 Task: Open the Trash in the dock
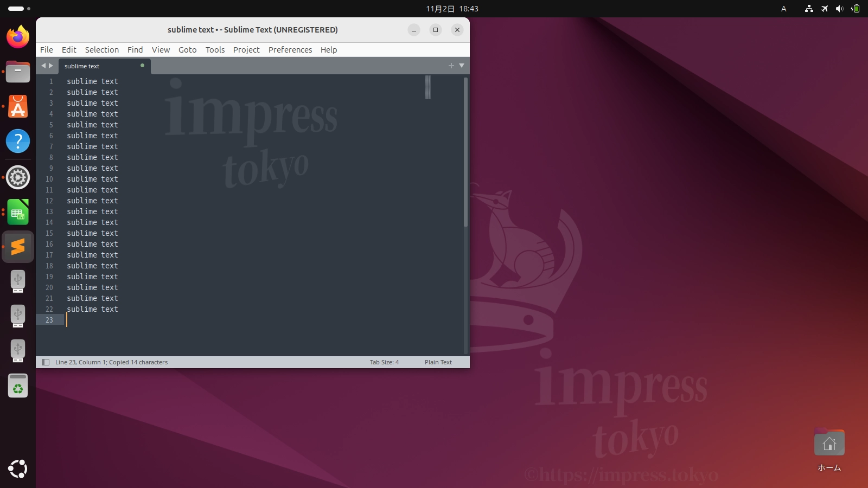coord(18,386)
